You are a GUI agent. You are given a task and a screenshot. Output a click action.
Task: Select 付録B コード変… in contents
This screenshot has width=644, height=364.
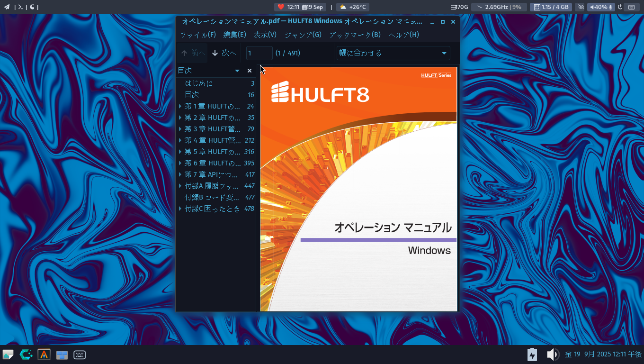(212, 197)
